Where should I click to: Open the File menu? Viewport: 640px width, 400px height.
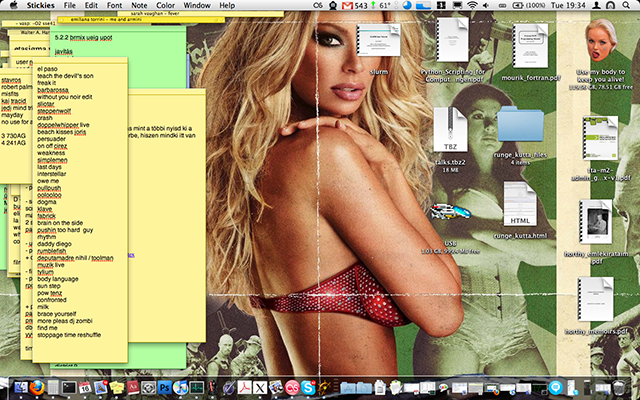click(x=70, y=5)
